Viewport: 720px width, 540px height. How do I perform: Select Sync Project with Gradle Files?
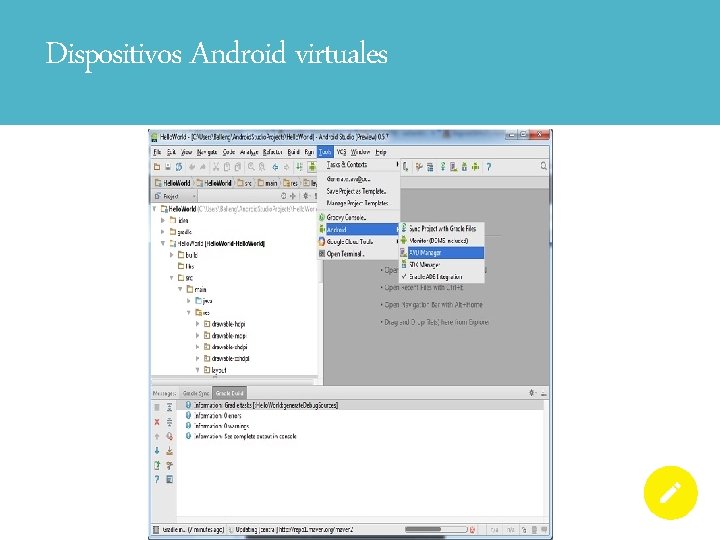pos(442,228)
